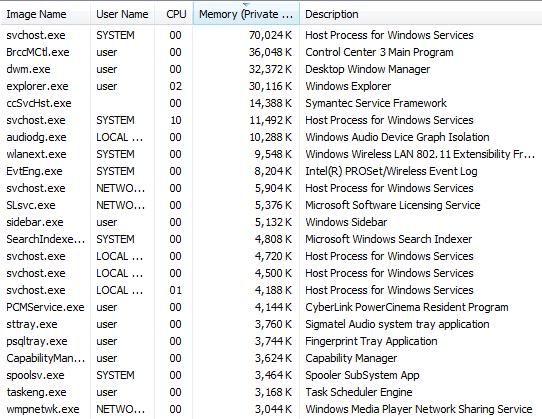542x419 pixels.
Task: Select EvtEng.exe in the list
Action: [271, 171]
